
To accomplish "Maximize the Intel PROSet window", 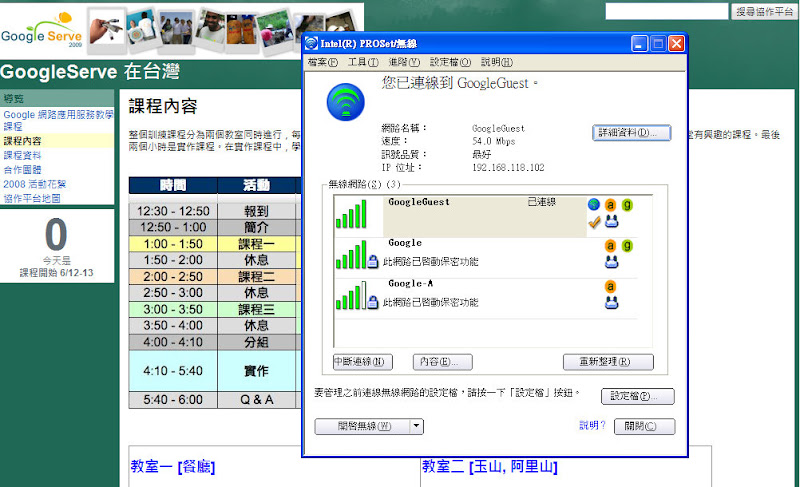I will click(658, 44).
